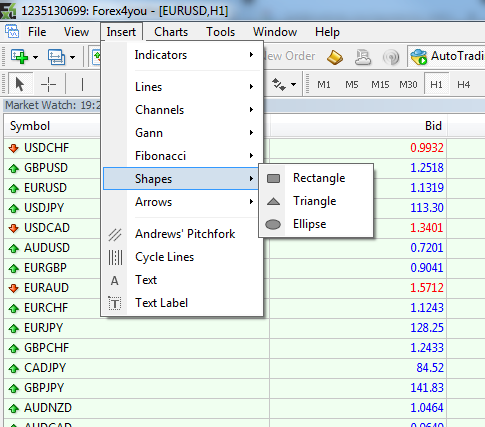Click the MetaQuotes market gold book icon

335,57
